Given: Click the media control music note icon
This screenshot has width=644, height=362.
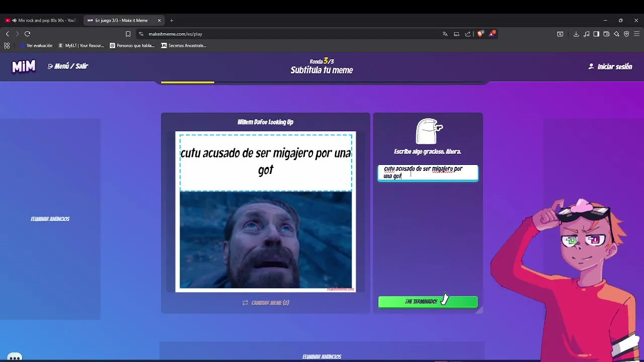Looking at the screenshot, I should (587, 34).
